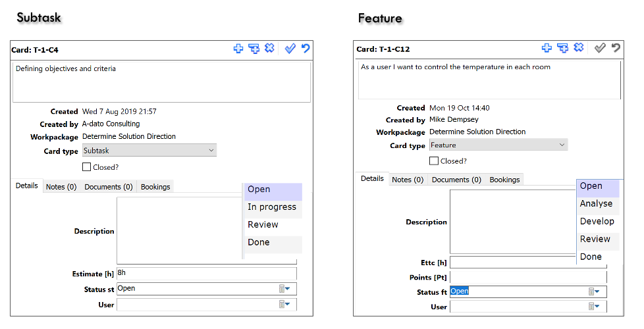Click the title box 'Defining objectives and criteria'
The image size is (644, 329).
(x=161, y=82)
